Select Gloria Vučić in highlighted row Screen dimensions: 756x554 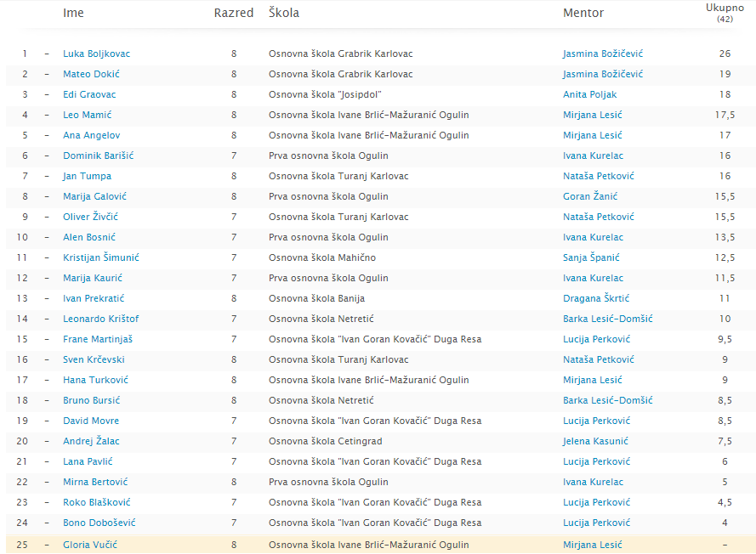90,545
